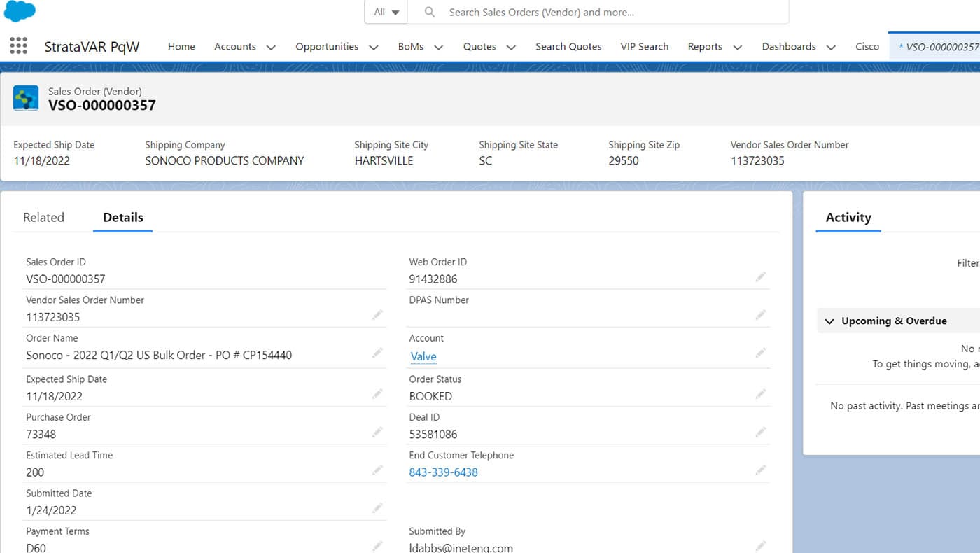The width and height of the screenshot is (980, 553).
Task: Expand the Opportunities nav chevron
Action: click(x=374, y=48)
